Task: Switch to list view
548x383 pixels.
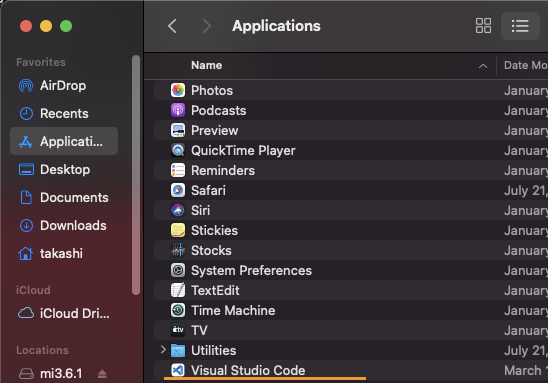Action: tap(520, 26)
